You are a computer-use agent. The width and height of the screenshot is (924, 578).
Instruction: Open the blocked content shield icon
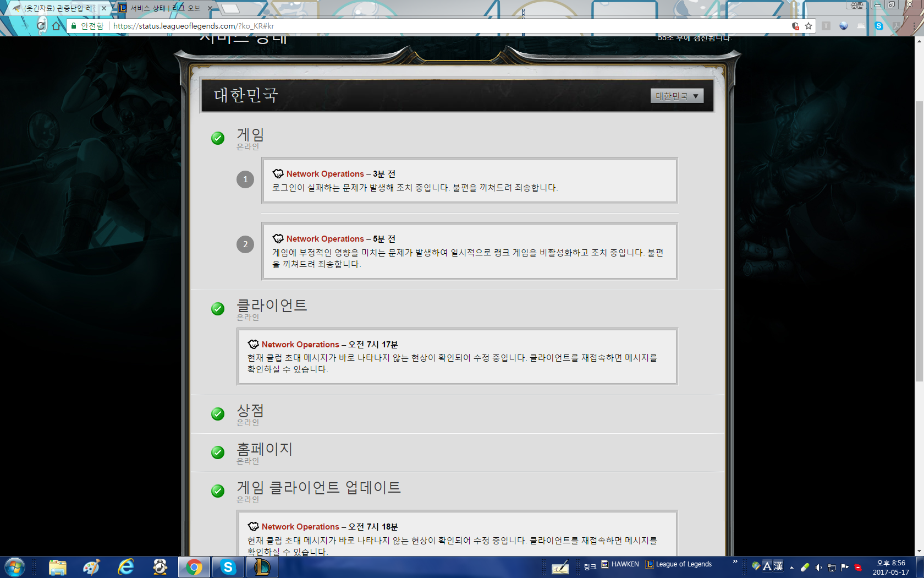pyautogui.click(x=795, y=26)
